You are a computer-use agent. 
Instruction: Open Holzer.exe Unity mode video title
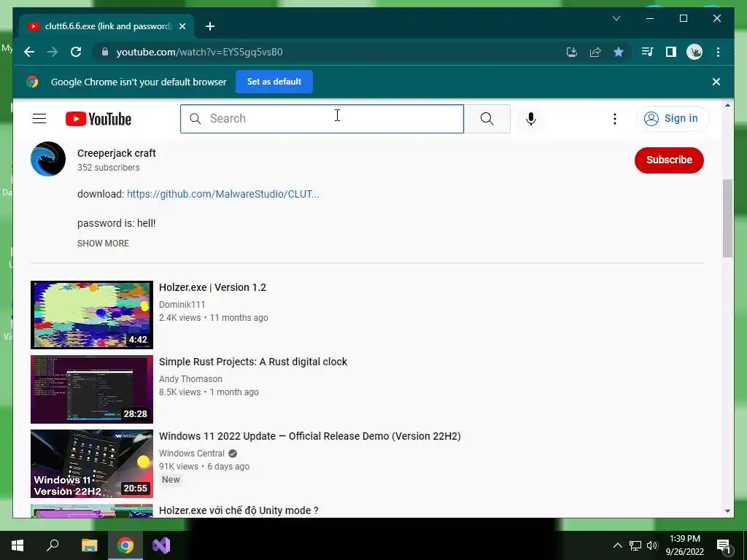(x=239, y=510)
